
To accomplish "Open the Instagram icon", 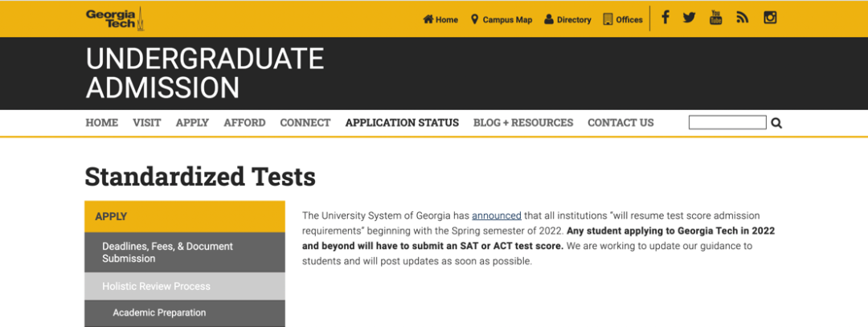I will [x=770, y=18].
